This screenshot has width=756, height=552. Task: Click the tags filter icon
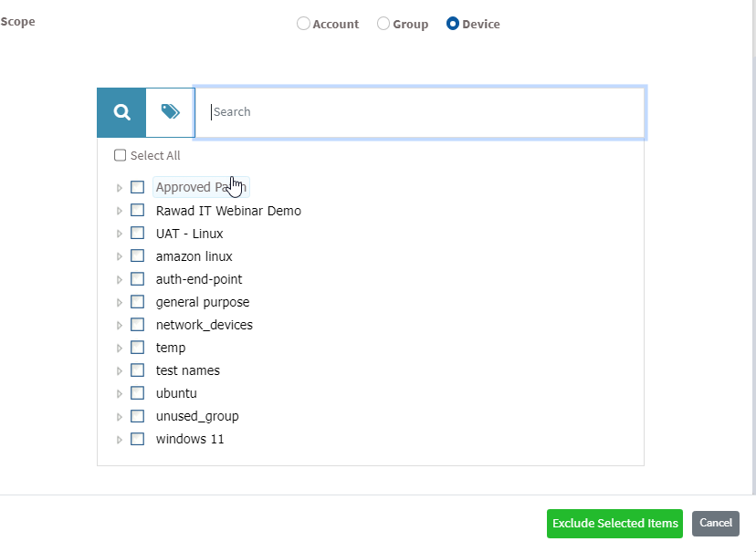170,112
